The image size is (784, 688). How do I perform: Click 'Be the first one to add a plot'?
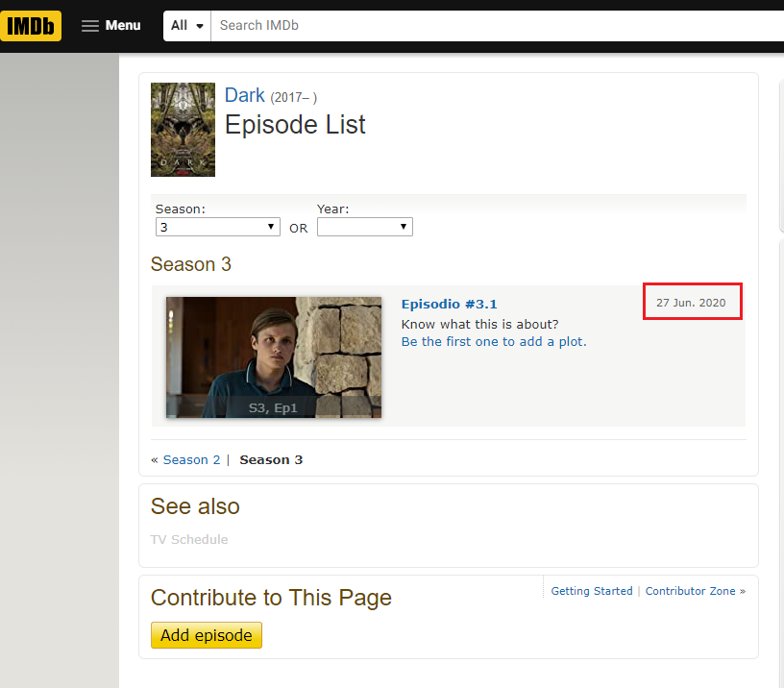tap(493, 341)
